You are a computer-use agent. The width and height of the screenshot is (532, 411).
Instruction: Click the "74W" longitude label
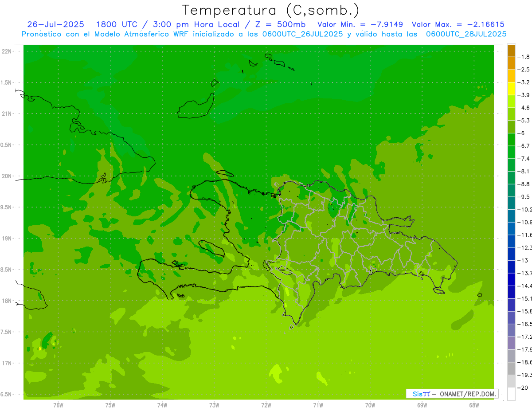tap(162, 405)
